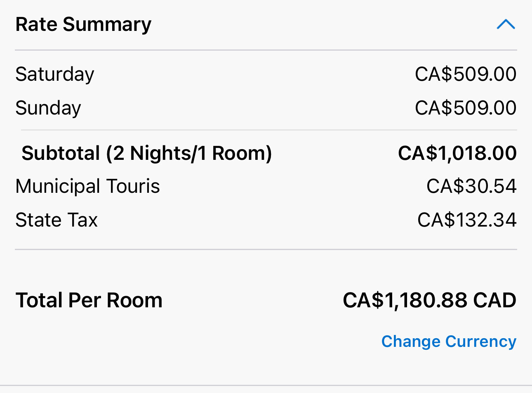Click the Change Currency link

click(449, 342)
